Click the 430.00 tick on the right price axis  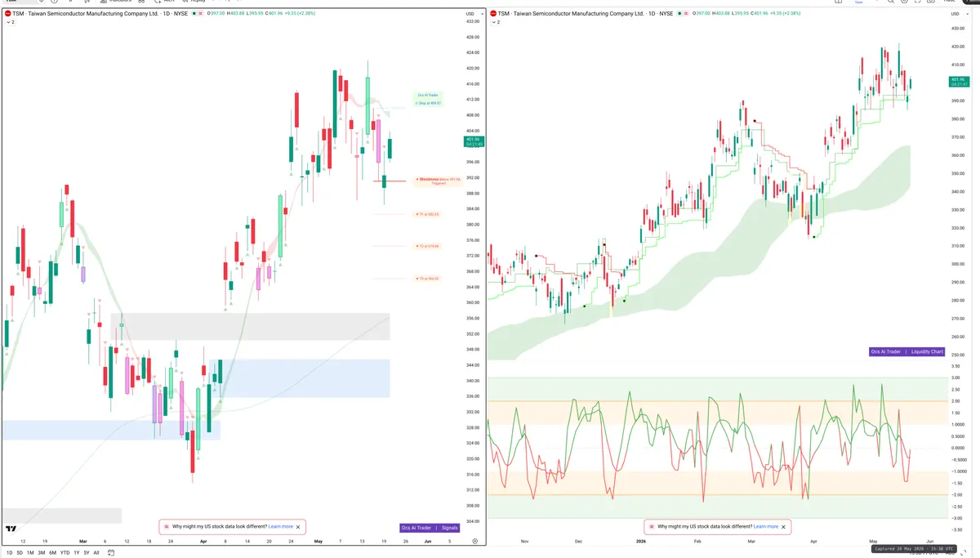tap(957, 29)
